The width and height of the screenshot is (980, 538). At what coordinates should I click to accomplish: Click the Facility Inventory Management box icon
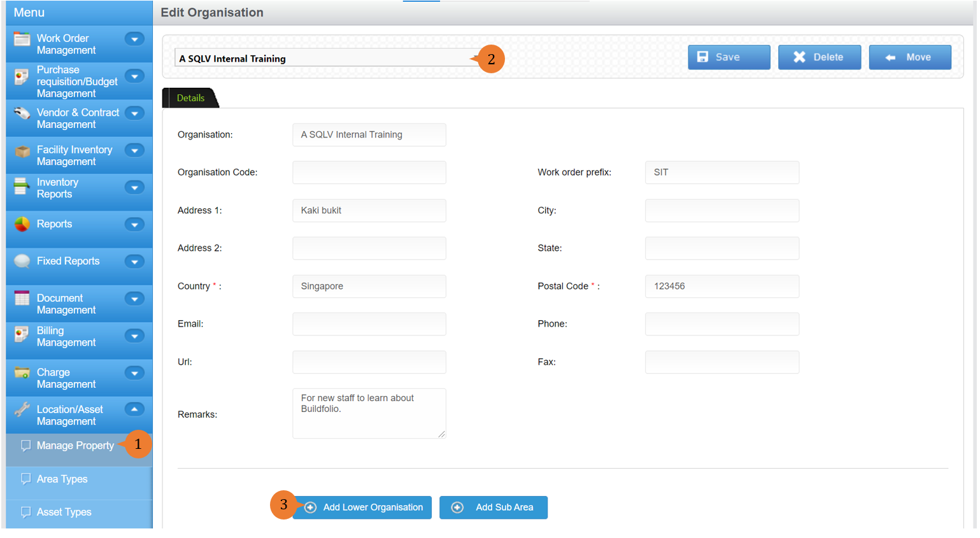(x=22, y=151)
